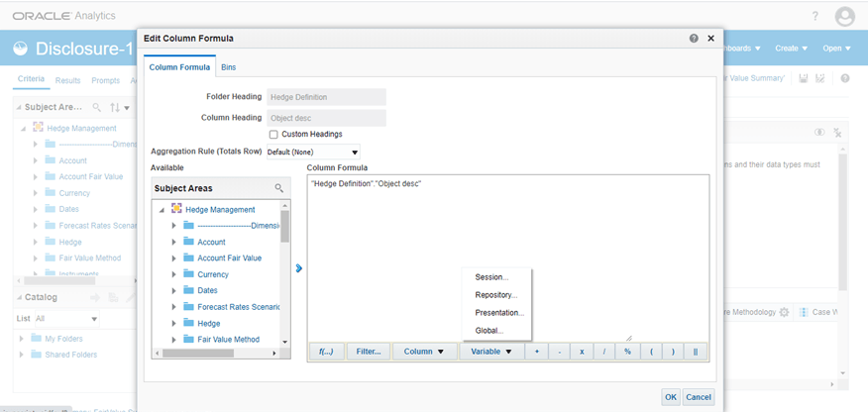Switch to the Bins tab
Image resolution: width=868 pixels, height=412 pixels.
coord(229,67)
